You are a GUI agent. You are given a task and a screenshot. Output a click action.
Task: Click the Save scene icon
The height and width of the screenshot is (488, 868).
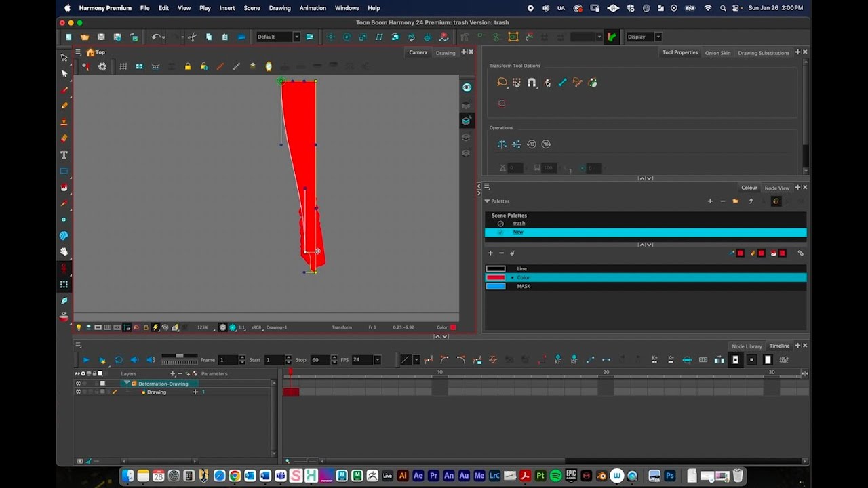coord(101,37)
